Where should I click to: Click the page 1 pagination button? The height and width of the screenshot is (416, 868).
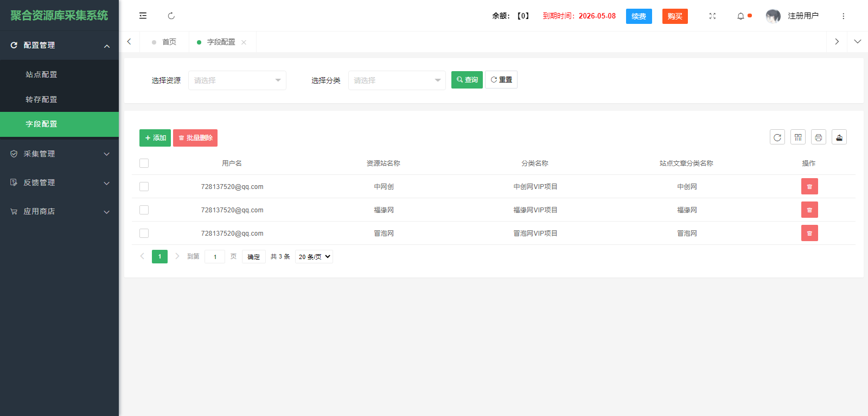click(159, 256)
